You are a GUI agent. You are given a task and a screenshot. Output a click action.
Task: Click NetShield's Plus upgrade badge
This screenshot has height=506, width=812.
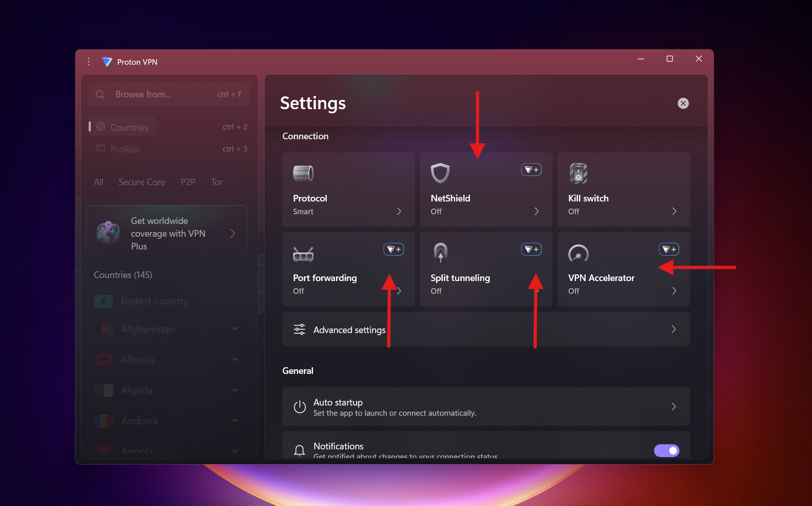(x=531, y=170)
